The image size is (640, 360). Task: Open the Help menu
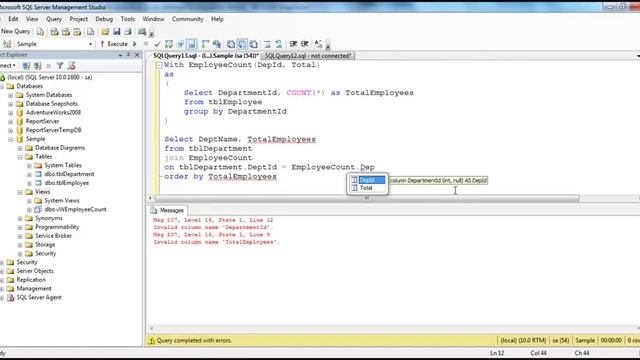pyautogui.click(x=217, y=19)
